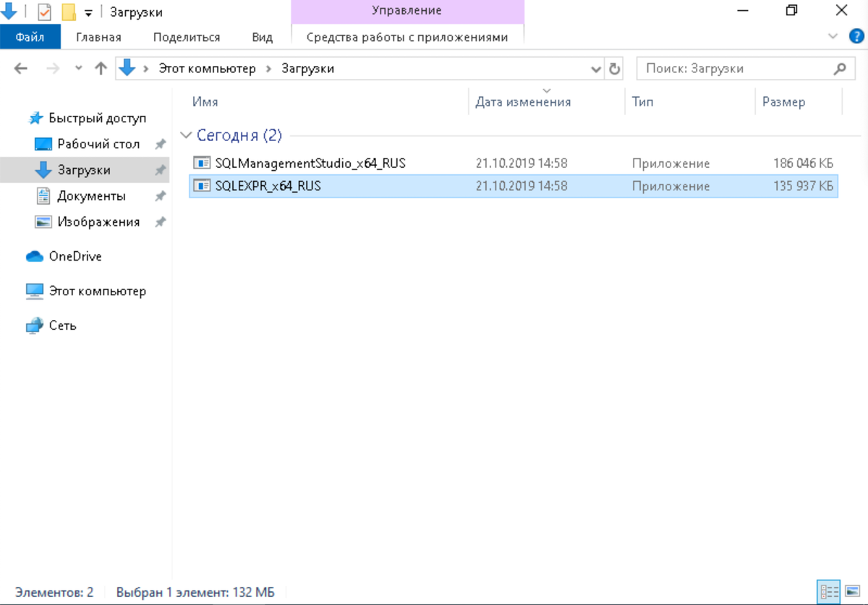This screenshot has width=868, height=605.
Task: Click the Быстрый доступ star icon
Action: point(35,118)
